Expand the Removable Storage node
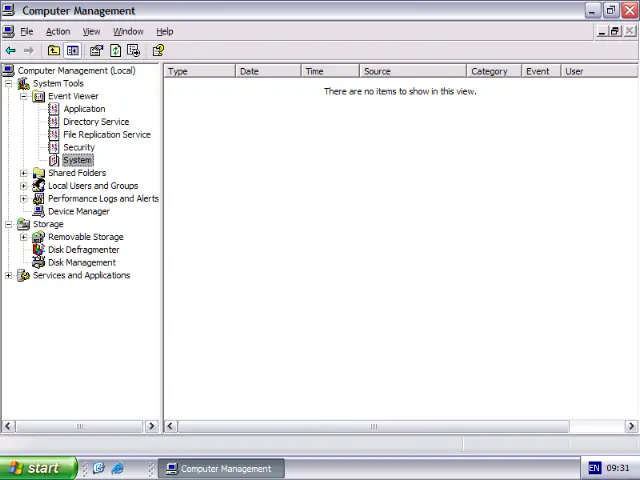The image size is (640, 480). [24, 237]
